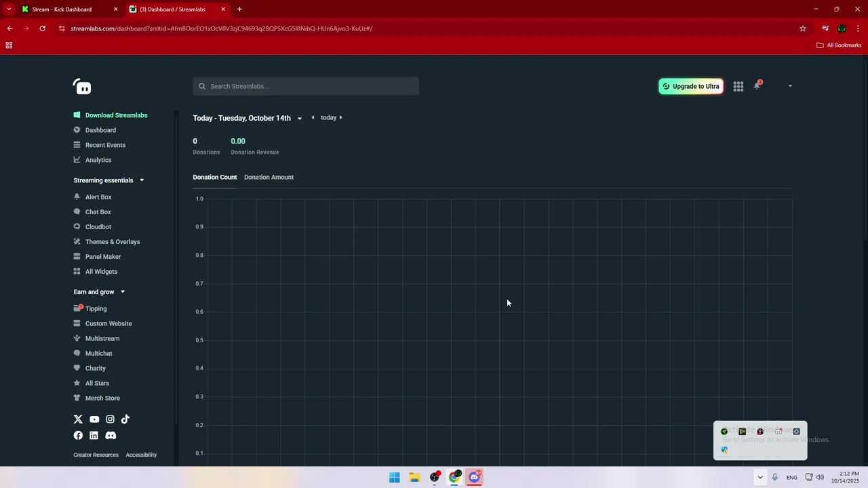Image resolution: width=868 pixels, height=488 pixels.
Task: Open Streamlabs TikTok icon
Action: coord(125,420)
